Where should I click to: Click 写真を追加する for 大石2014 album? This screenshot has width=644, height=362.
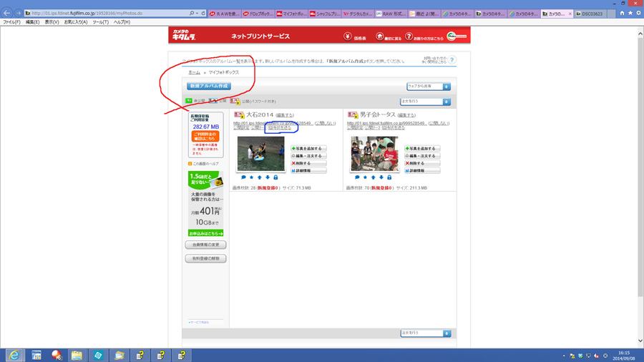pos(308,149)
